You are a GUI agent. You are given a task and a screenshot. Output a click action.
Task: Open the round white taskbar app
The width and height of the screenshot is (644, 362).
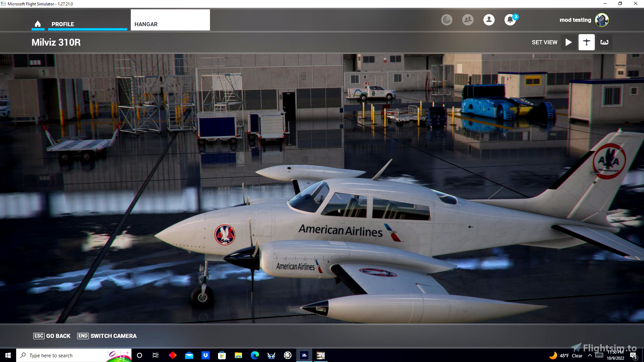point(288,356)
